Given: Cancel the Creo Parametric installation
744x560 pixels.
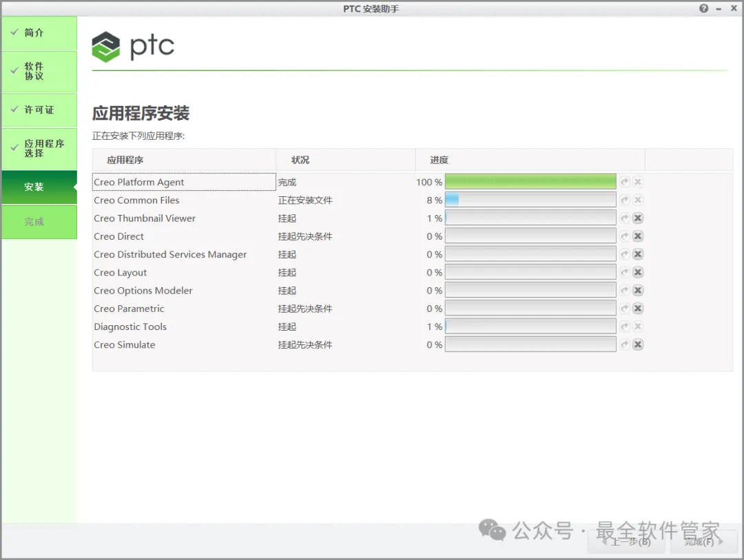Looking at the screenshot, I should (x=638, y=308).
